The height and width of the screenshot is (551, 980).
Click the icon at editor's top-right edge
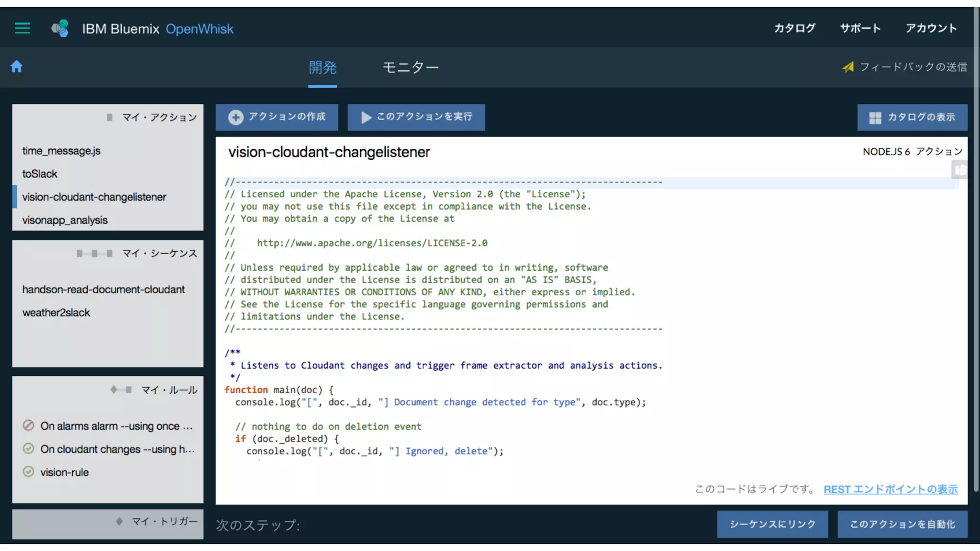tap(959, 170)
